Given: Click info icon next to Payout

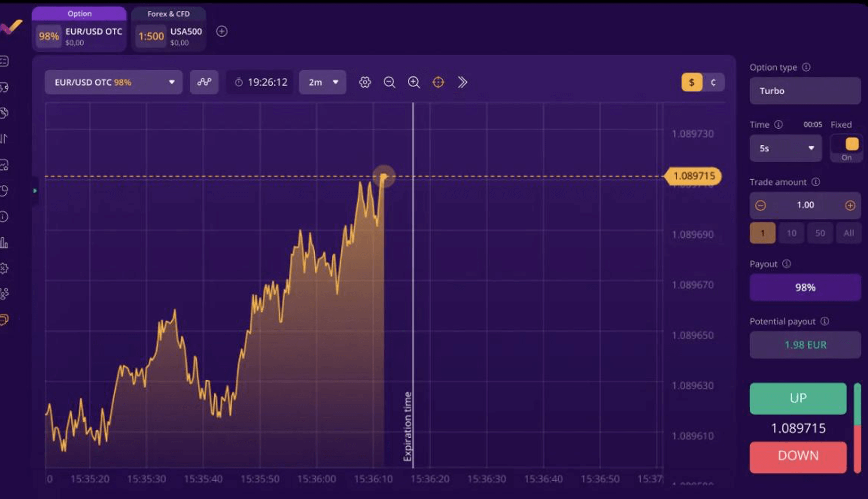Looking at the screenshot, I should (786, 264).
